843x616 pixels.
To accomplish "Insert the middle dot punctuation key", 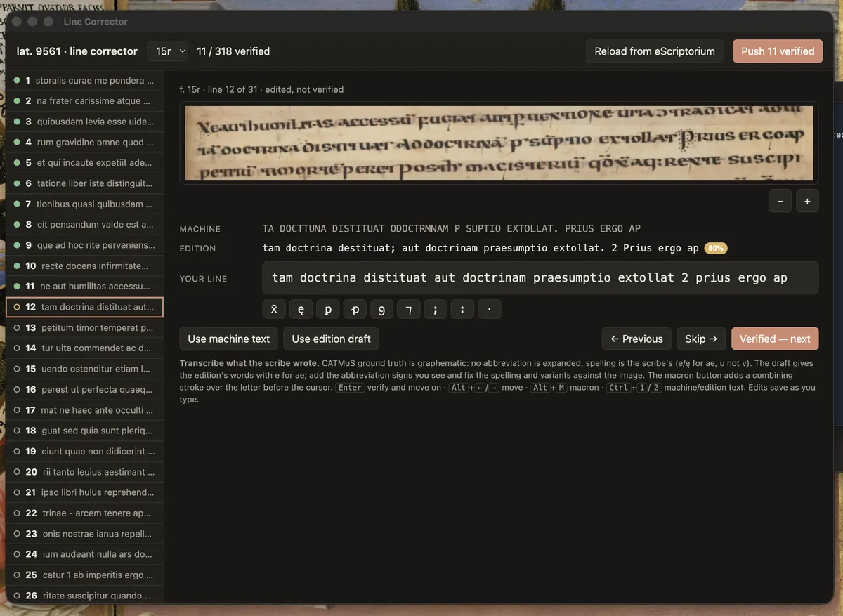I will (489, 309).
